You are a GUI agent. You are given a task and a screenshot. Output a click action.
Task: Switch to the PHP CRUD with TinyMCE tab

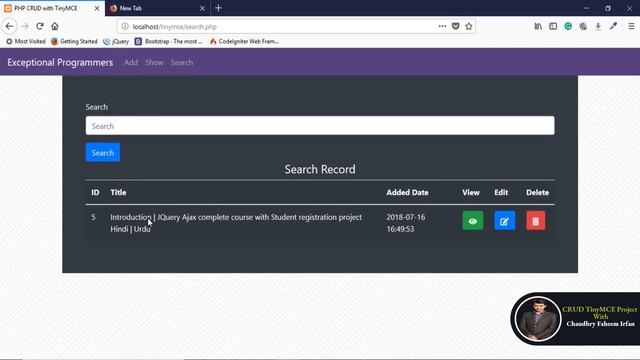click(x=52, y=8)
